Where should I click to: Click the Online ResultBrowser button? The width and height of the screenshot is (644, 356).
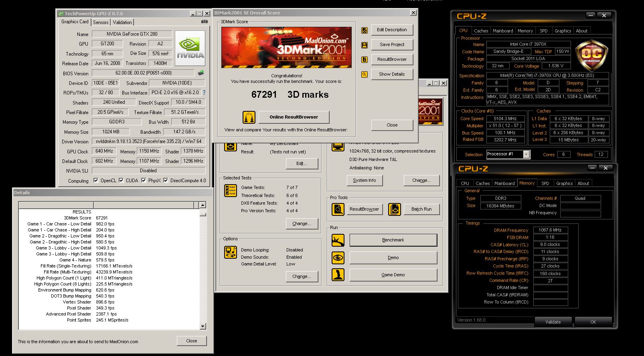294,117
